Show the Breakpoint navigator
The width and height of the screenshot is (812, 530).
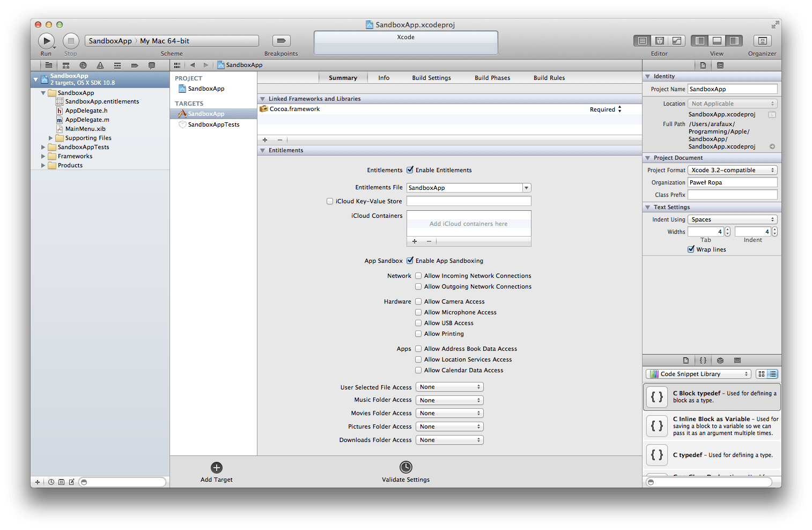tap(135, 65)
